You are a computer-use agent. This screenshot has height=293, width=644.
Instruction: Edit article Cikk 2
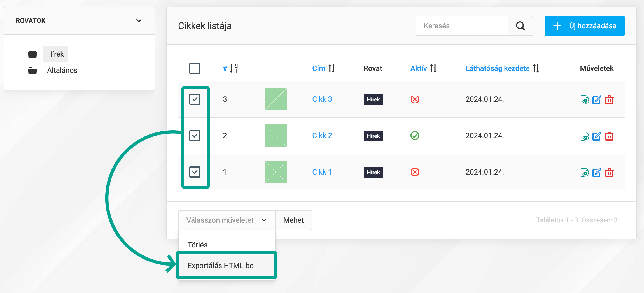pyautogui.click(x=597, y=136)
